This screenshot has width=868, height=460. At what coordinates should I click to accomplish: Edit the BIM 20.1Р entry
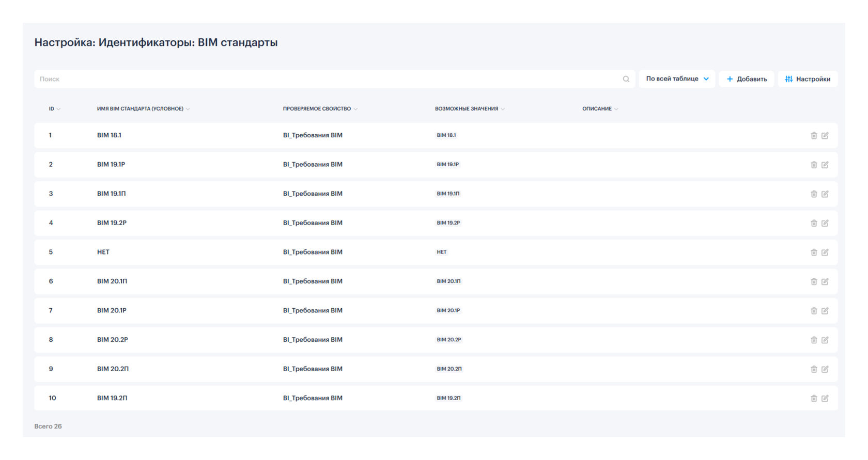pyautogui.click(x=825, y=311)
